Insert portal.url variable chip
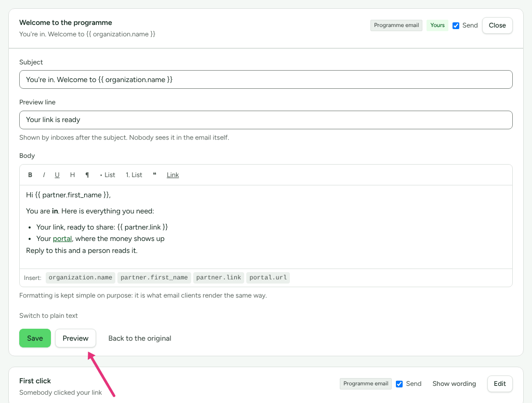 [x=268, y=277]
